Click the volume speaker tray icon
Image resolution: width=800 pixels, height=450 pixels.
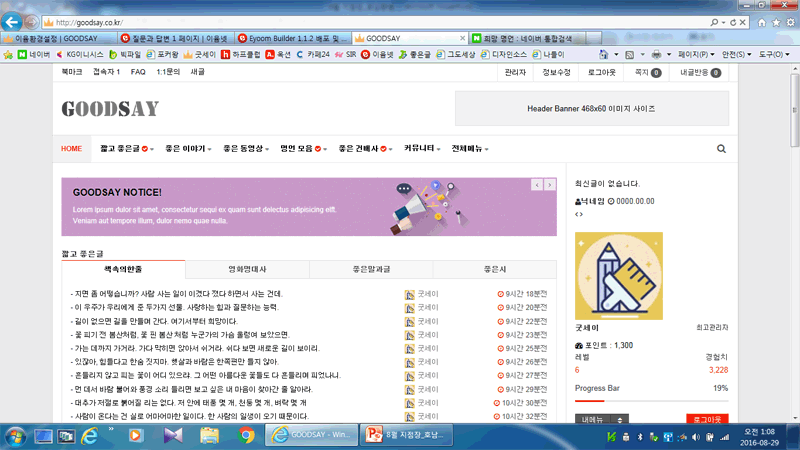[695, 437]
